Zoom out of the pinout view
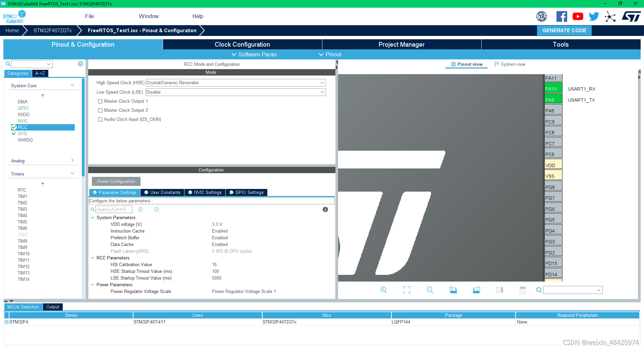The width and height of the screenshot is (644, 349). point(430,290)
